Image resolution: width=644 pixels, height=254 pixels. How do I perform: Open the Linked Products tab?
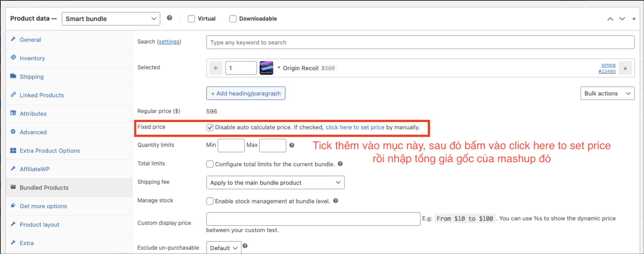(x=42, y=95)
